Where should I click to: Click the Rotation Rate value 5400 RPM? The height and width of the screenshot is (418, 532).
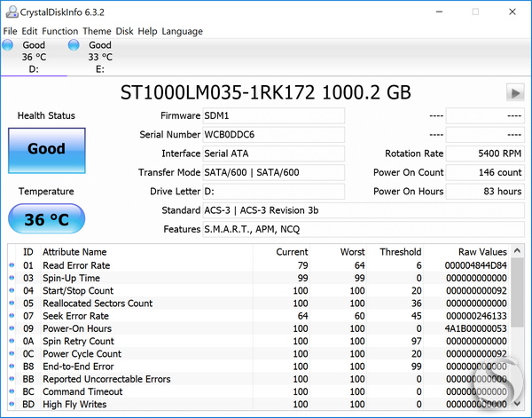click(485, 154)
